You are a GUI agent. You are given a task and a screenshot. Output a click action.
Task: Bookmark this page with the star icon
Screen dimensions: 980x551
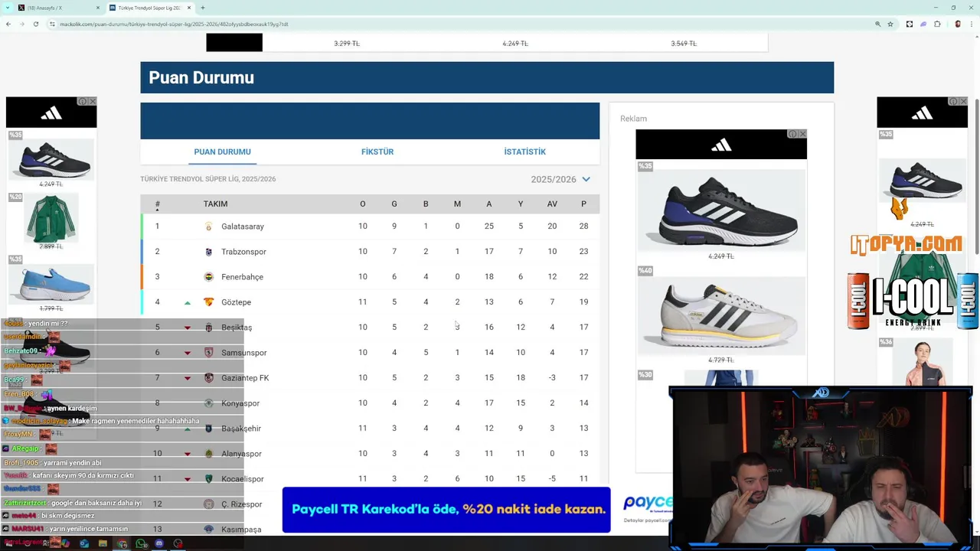(x=890, y=24)
